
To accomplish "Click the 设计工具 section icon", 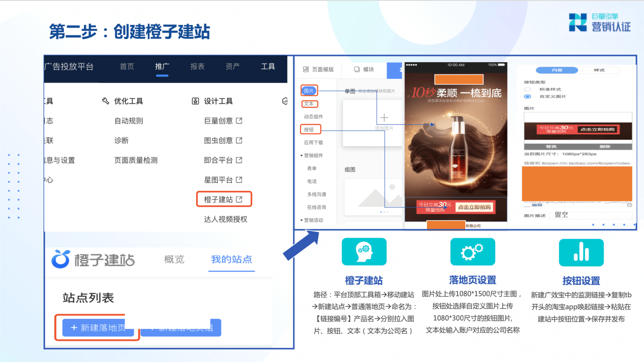I will pos(195,101).
